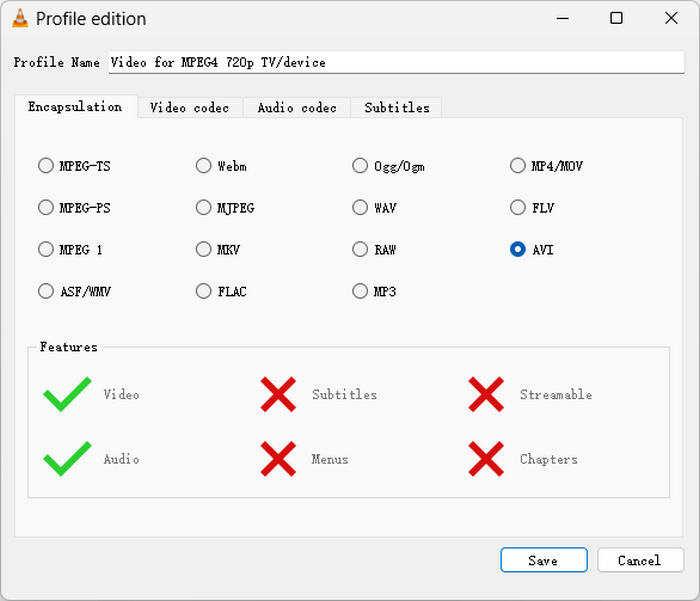Select the MPEG 1 radio button

[70, 249]
